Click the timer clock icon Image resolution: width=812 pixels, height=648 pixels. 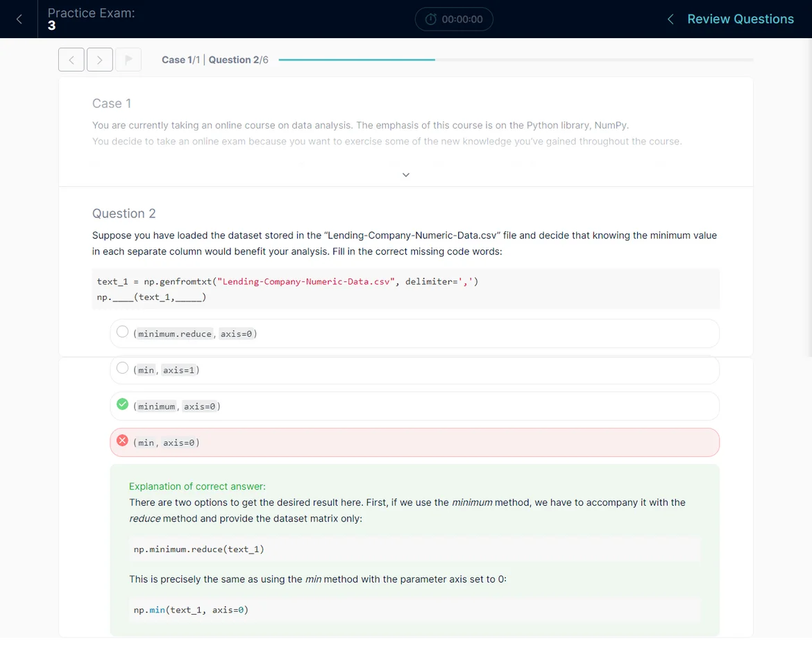coord(430,19)
